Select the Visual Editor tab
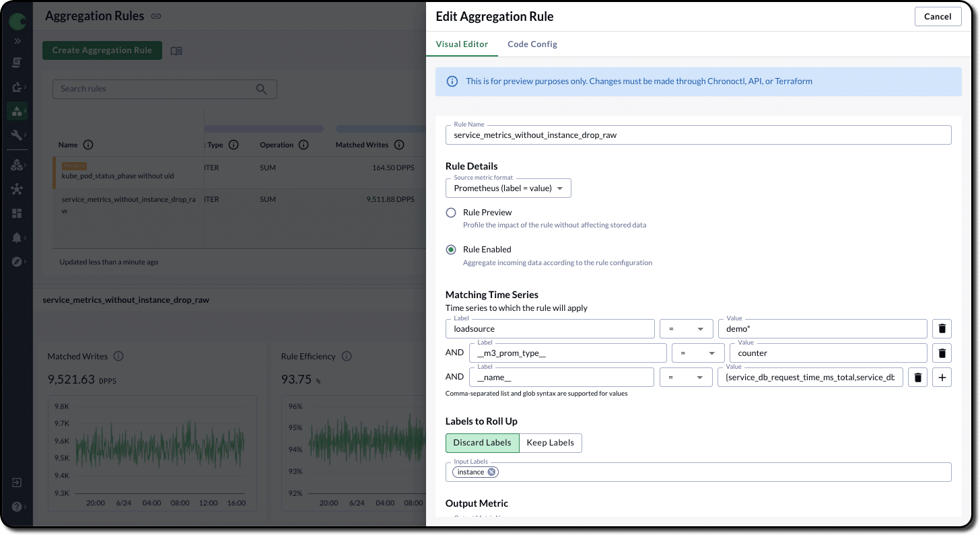The width and height of the screenshot is (980, 535). pos(462,44)
